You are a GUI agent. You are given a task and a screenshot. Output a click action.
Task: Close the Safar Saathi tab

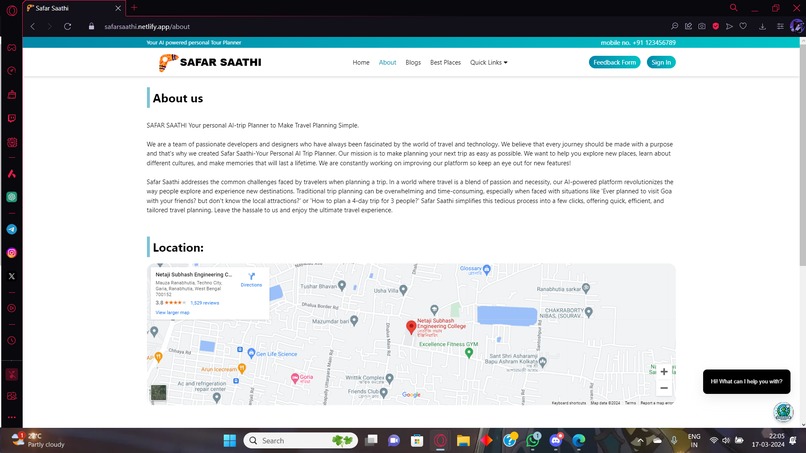point(118,8)
